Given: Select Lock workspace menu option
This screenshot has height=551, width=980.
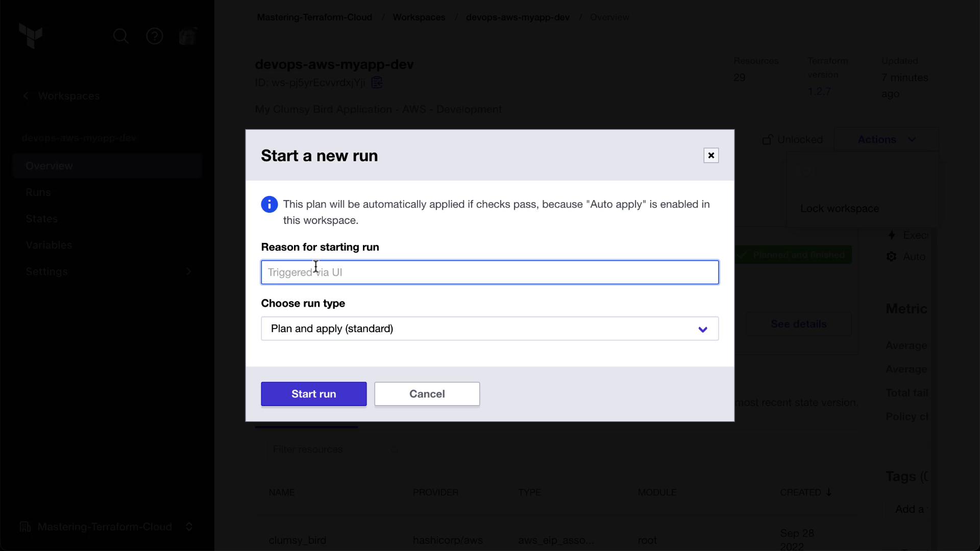Looking at the screenshot, I should click(x=840, y=209).
